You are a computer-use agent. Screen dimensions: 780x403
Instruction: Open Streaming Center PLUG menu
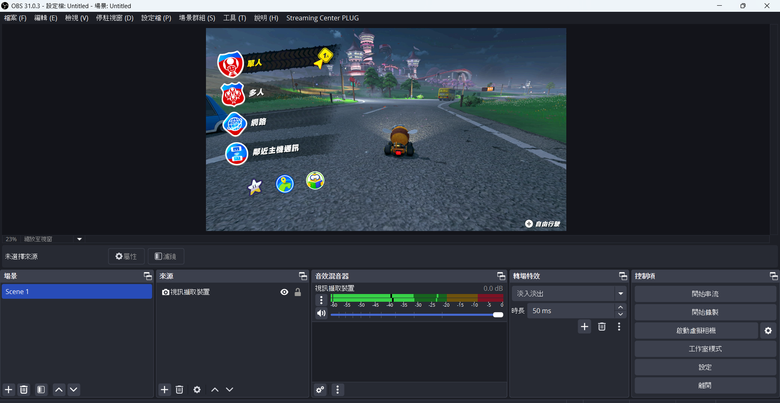322,18
